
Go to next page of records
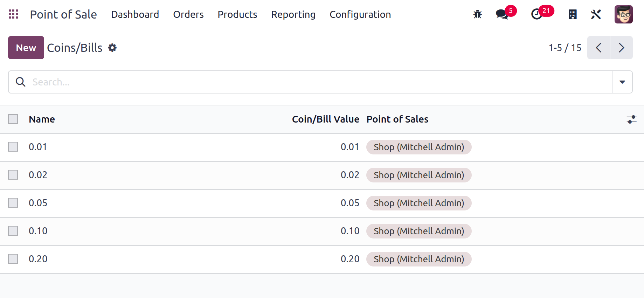tap(622, 48)
